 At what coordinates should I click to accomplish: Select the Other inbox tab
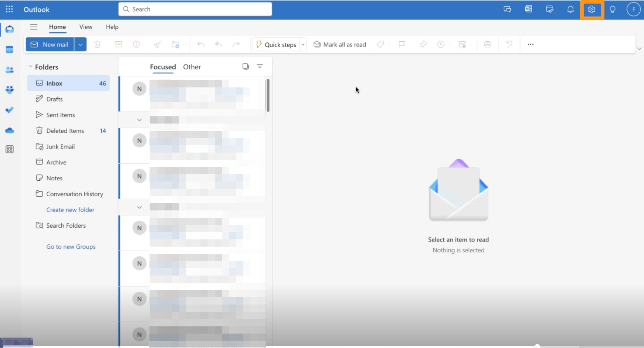192,67
